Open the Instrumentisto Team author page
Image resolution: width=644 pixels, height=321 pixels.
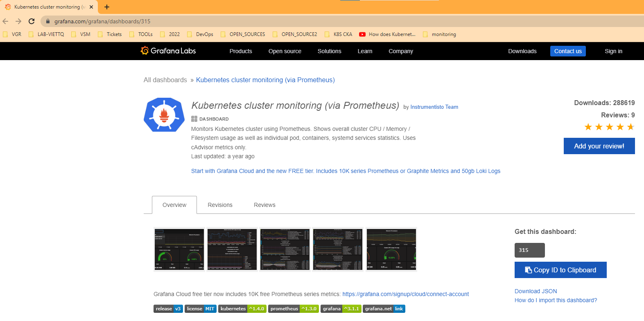(x=434, y=107)
